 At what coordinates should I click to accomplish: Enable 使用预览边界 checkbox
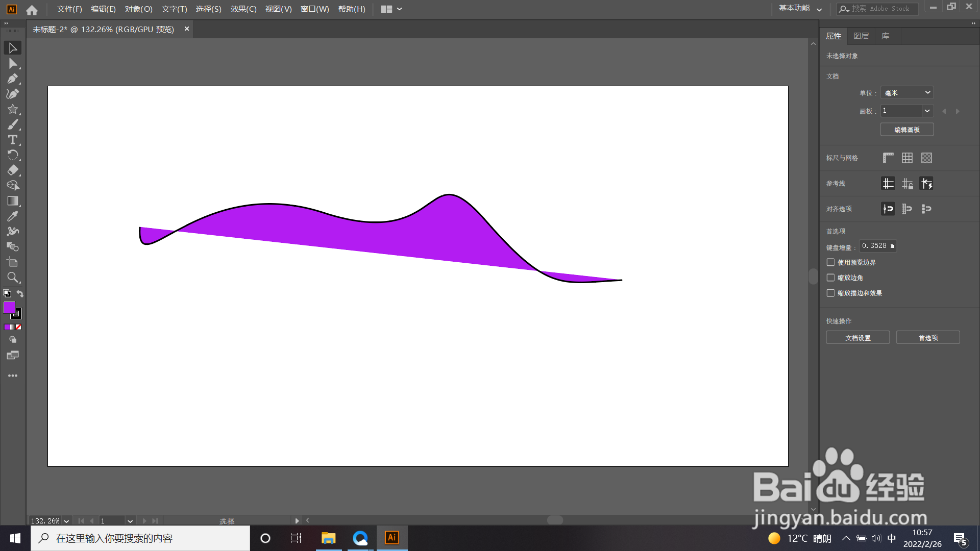point(830,262)
